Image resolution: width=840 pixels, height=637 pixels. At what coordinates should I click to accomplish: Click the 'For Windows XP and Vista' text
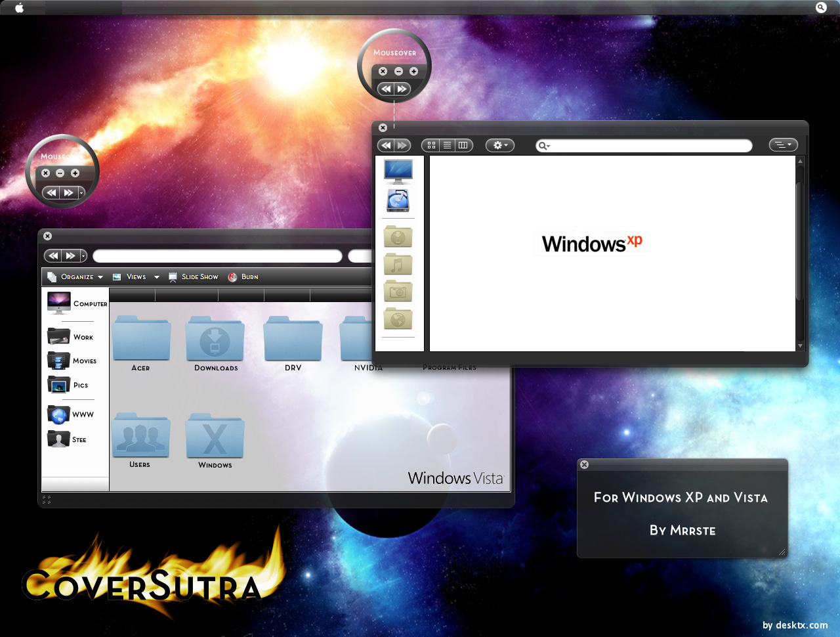(x=681, y=498)
